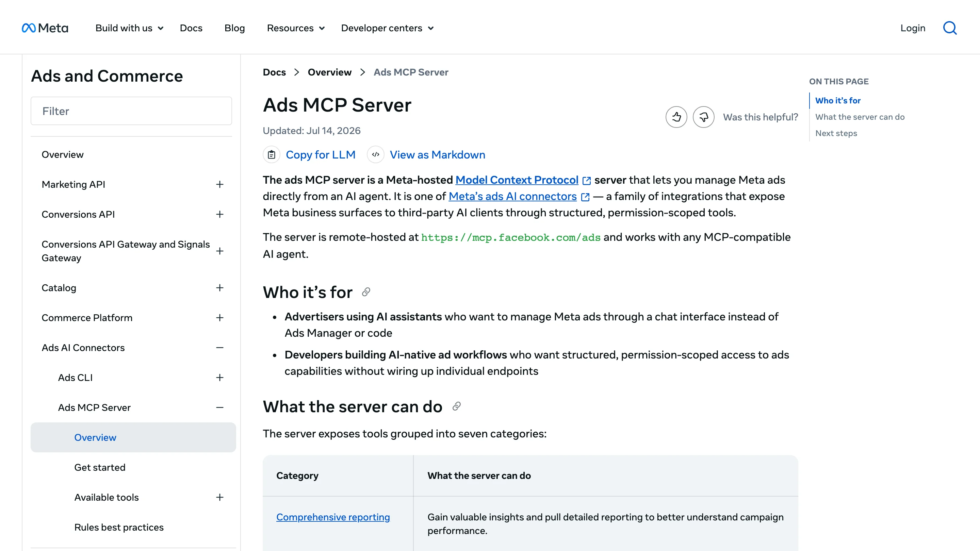Jump to Next steps section
This screenshot has width=980, height=551.
pyautogui.click(x=836, y=133)
